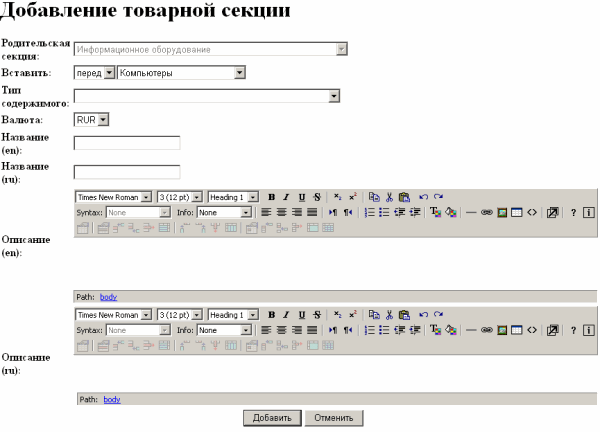Screen dimensions: 600x432
Task: Insert an image in the Russian description editor
Action: (502, 329)
